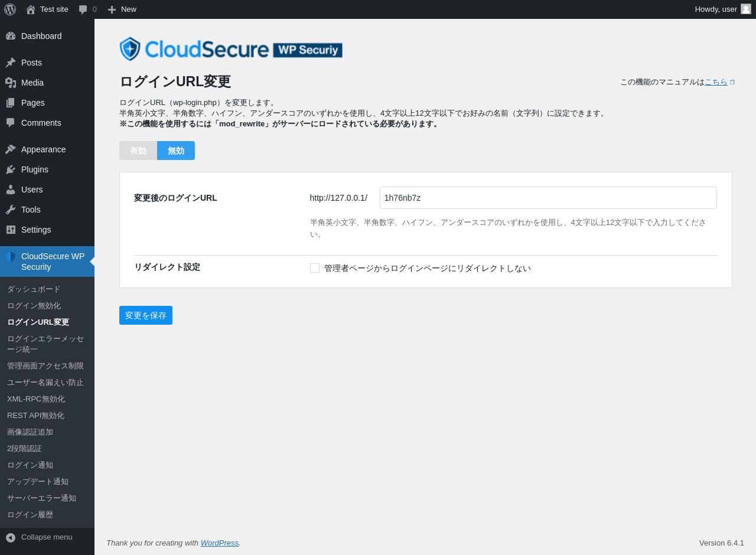
Task: Open the Users menu item
Action: click(x=47, y=190)
